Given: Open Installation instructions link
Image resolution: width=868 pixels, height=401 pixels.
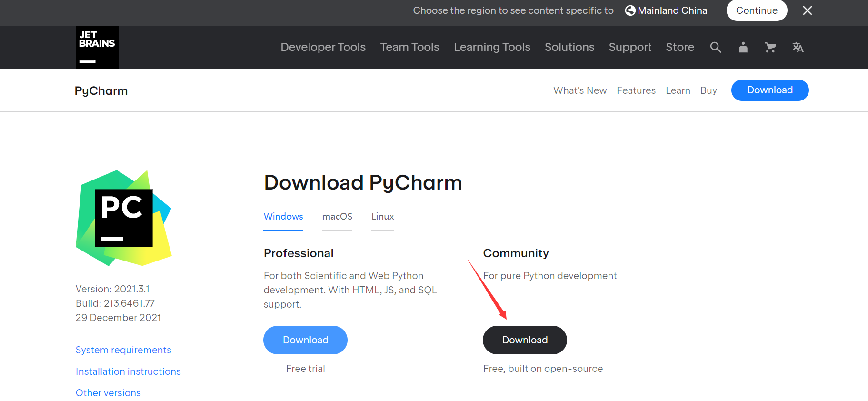Looking at the screenshot, I should (x=128, y=371).
